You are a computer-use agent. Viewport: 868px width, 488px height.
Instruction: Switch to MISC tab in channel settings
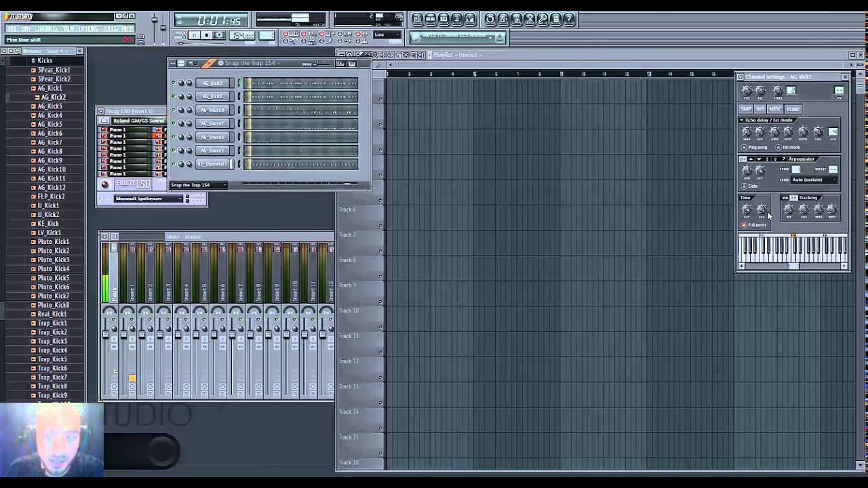775,109
